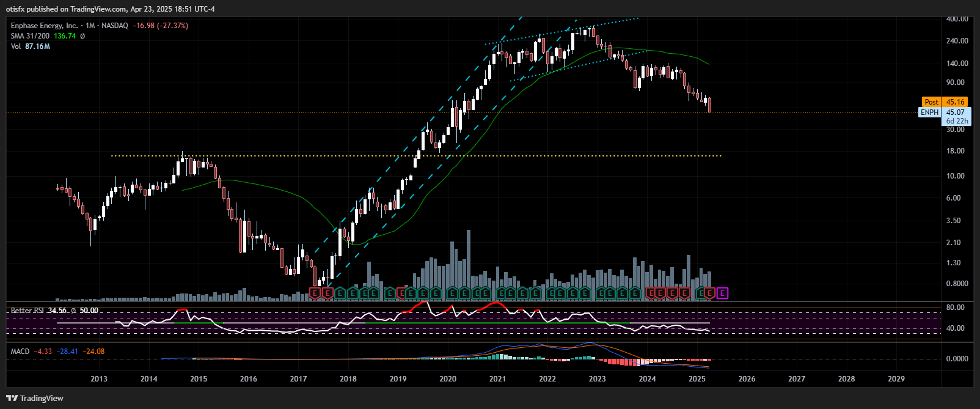Click 90.00 on the price axis

tap(955, 83)
